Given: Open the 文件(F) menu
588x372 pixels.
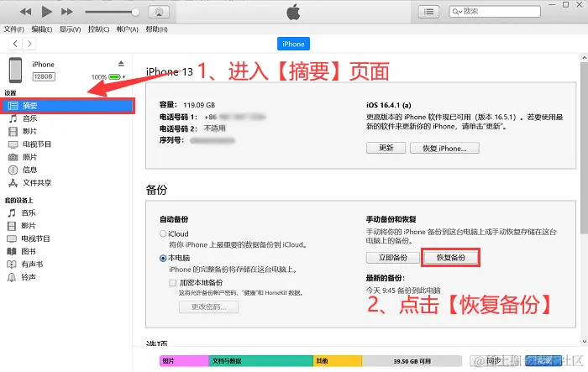Looking at the screenshot, I should pyautogui.click(x=14, y=29).
